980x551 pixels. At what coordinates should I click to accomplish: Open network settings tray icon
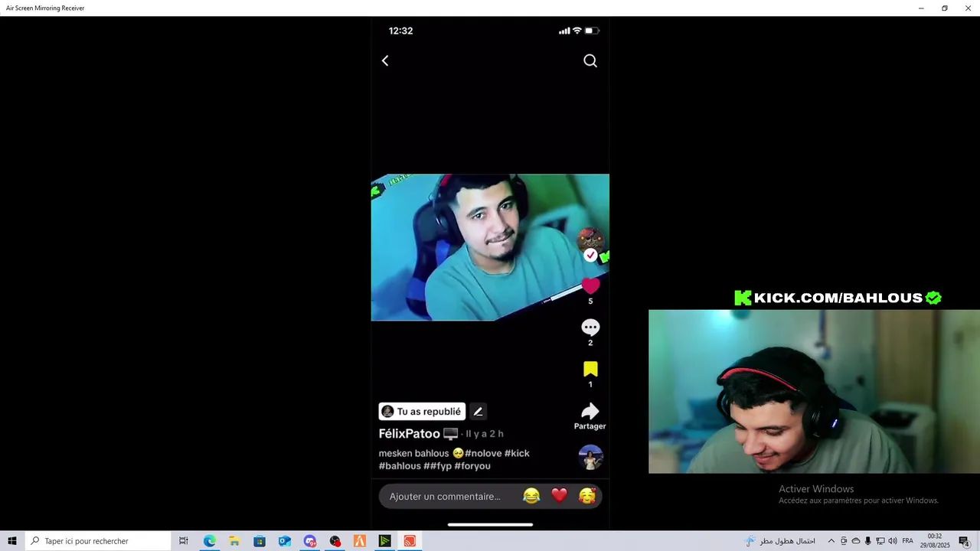pos(880,541)
